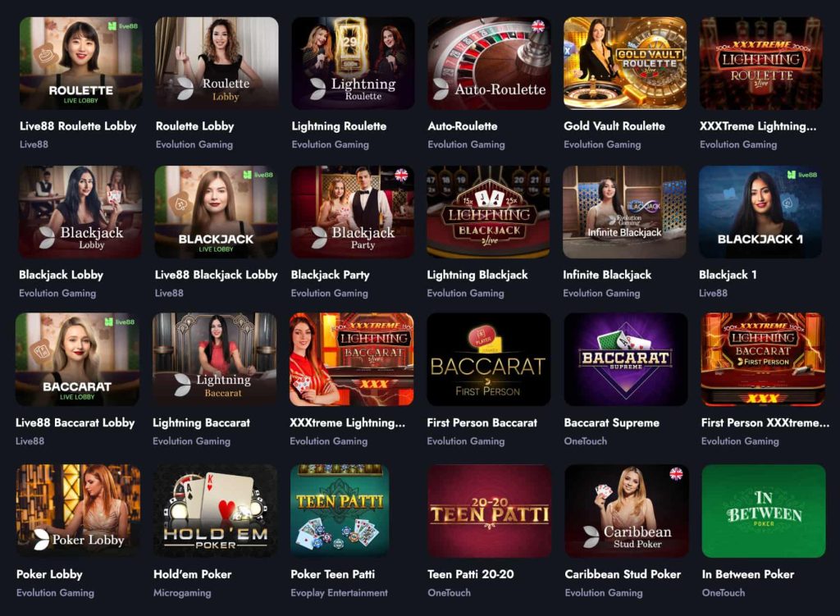Open the Lightning Blackjack game tile
Screen dimensions: 840x616
coord(489,212)
